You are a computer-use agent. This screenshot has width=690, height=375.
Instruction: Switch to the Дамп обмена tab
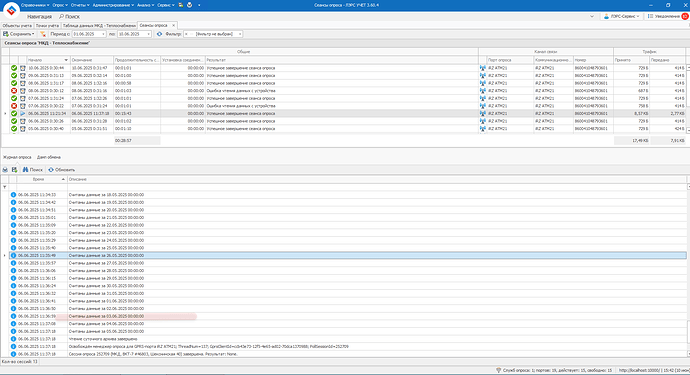[49, 157]
